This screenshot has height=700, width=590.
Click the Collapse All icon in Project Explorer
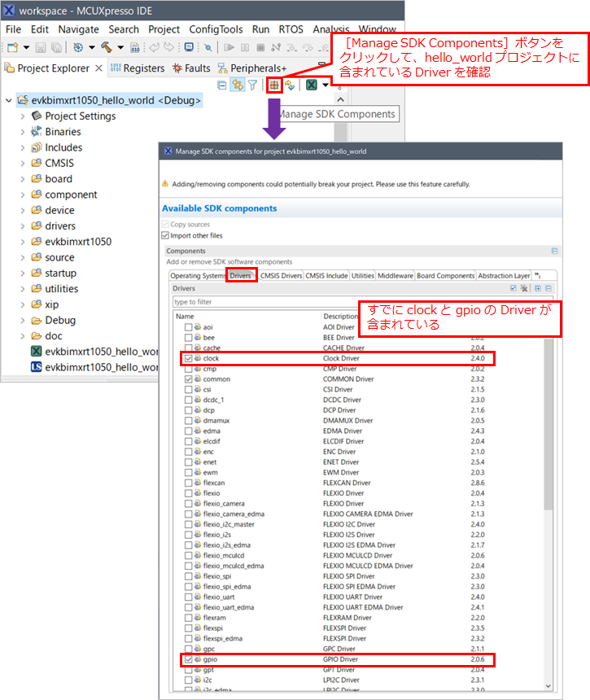(x=222, y=85)
